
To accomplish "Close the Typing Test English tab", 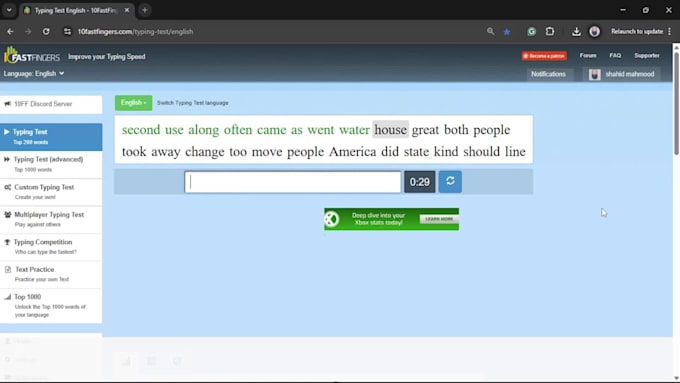I will pyautogui.click(x=127, y=10).
